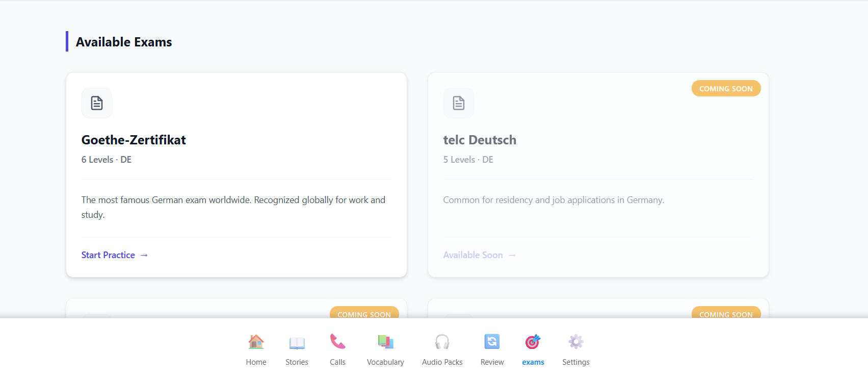Switch to the Calls tab label
This screenshot has width=868, height=378.
337,362
